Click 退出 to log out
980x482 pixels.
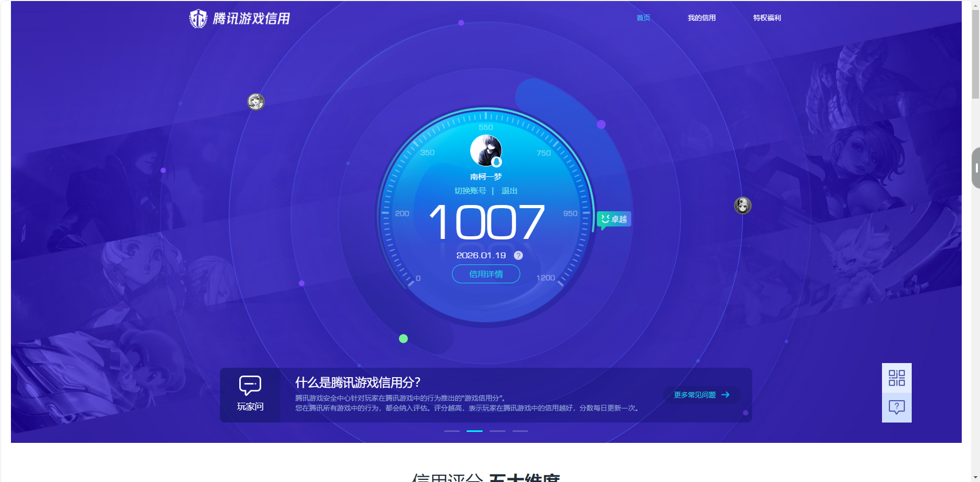(x=509, y=191)
